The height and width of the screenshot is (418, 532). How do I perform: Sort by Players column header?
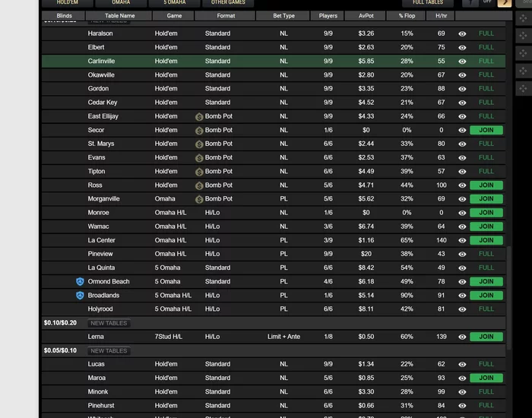(328, 16)
